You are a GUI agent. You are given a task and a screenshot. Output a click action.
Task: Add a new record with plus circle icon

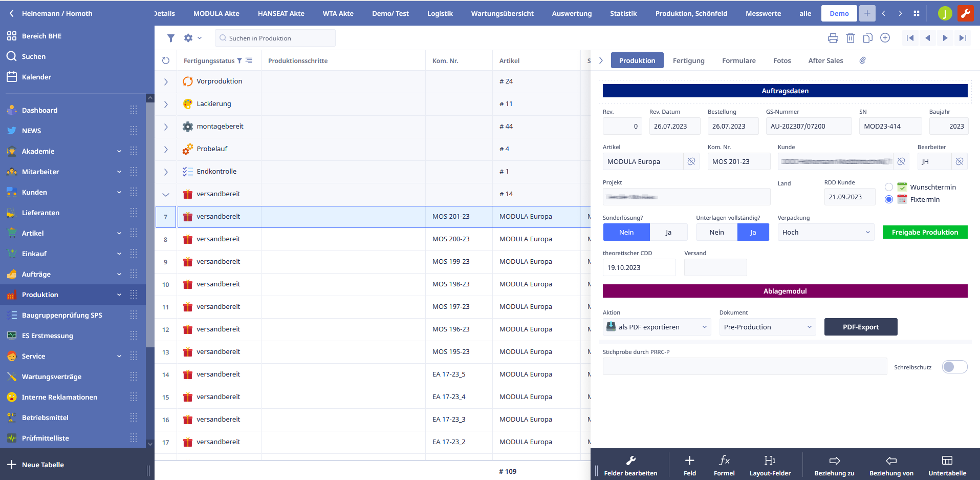point(885,38)
